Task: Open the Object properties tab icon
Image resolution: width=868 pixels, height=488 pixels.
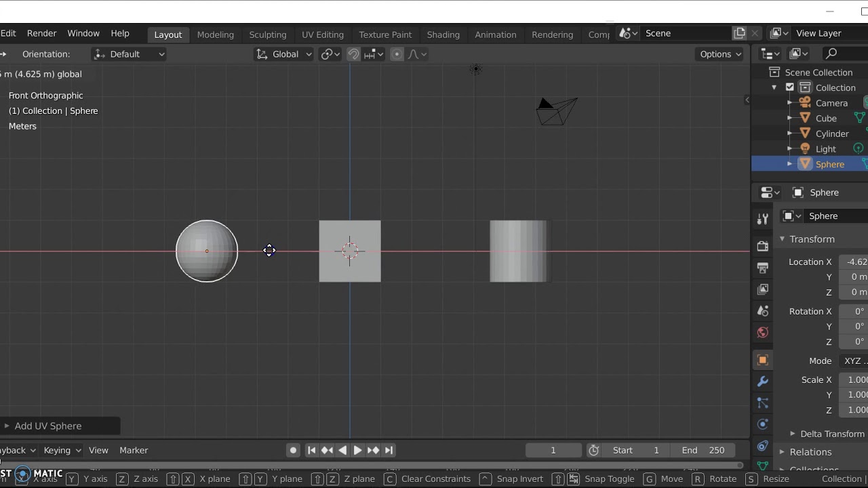Action: [x=763, y=360]
